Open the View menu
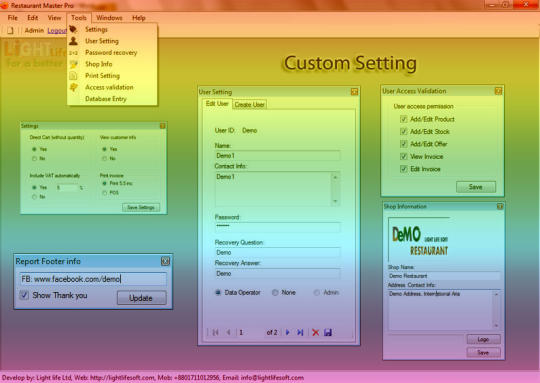 coord(54,18)
